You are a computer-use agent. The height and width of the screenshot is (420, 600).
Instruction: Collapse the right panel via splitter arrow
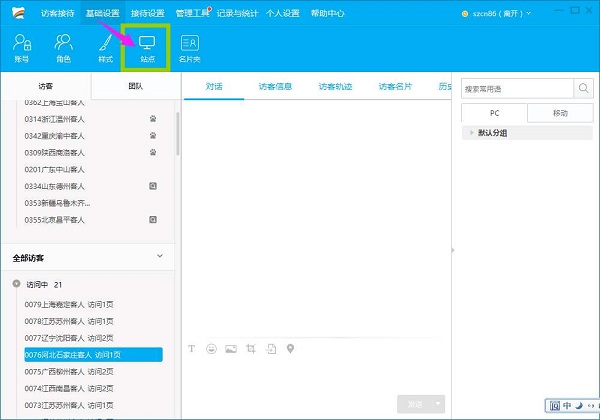(x=453, y=250)
